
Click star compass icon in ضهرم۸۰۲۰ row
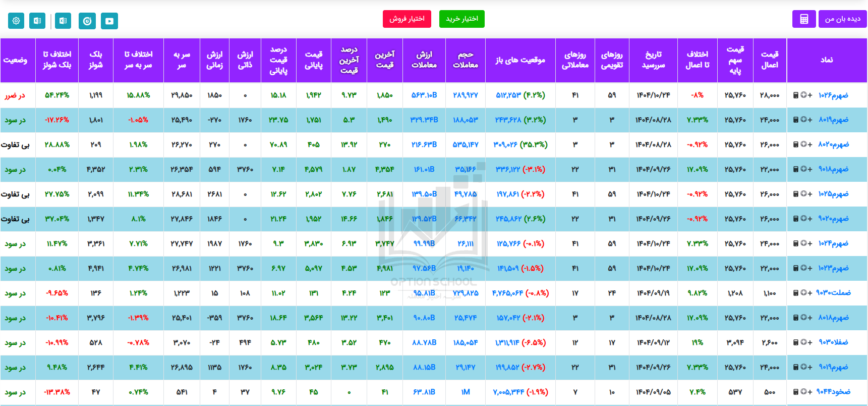pyautogui.click(x=803, y=144)
